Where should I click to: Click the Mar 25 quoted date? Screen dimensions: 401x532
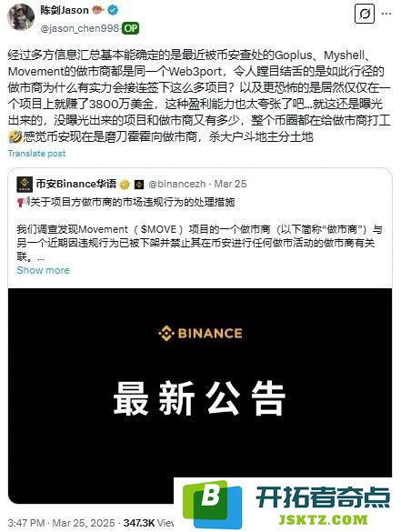230,185
